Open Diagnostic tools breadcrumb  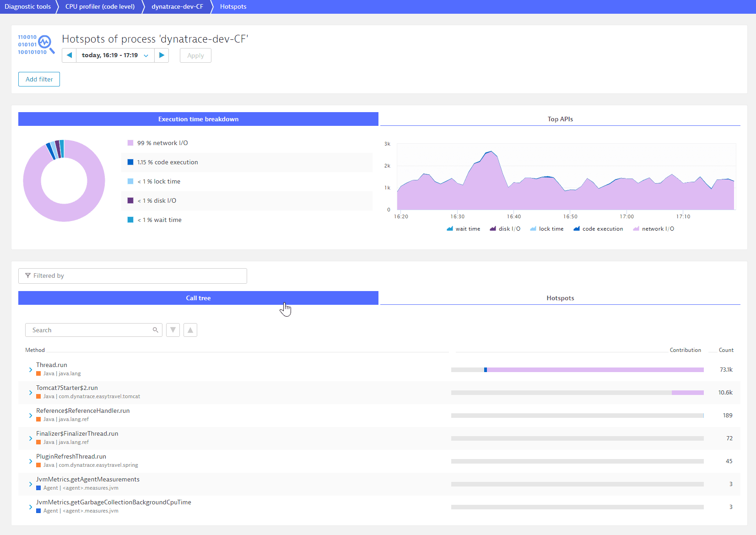28,6
